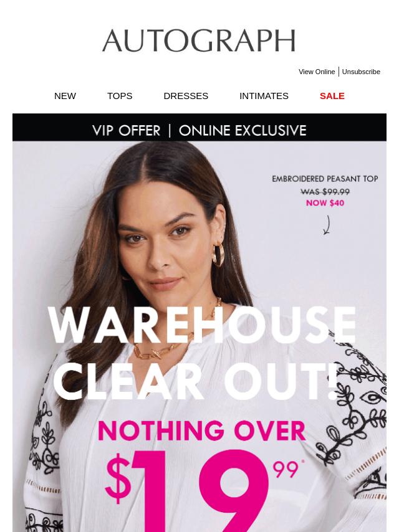This screenshot has height=532, width=399.
Task: Click the pink NOTHING OVER text
Action: (x=202, y=430)
